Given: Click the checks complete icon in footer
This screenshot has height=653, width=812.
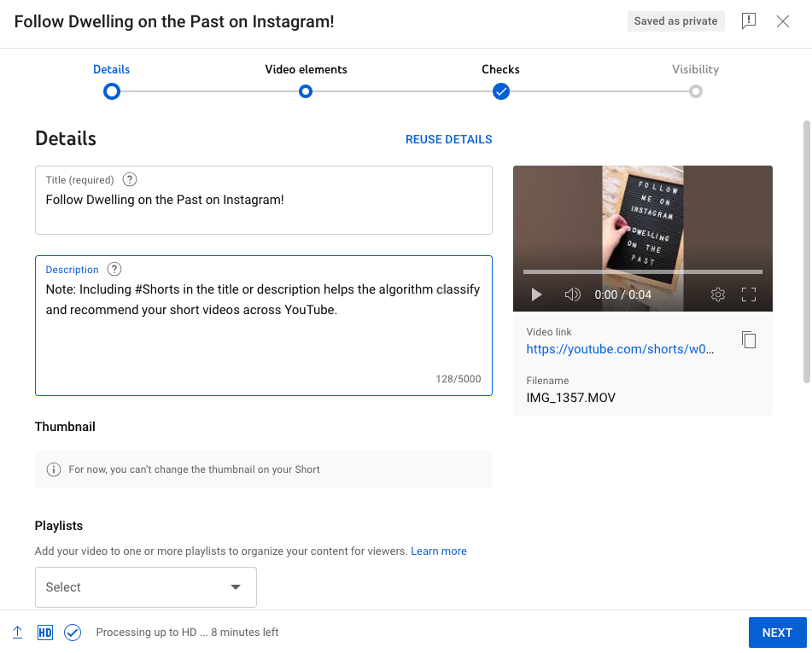Looking at the screenshot, I should 73,633.
